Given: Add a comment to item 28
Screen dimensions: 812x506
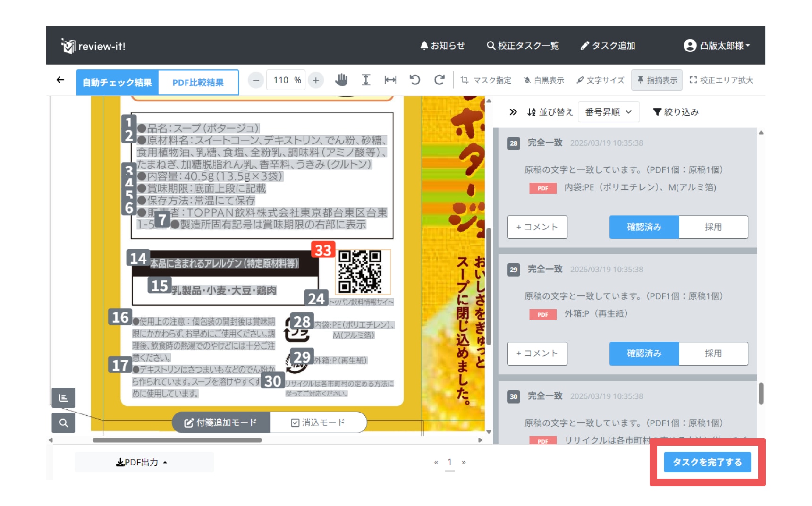Looking at the screenshot, I should (537, 227).
